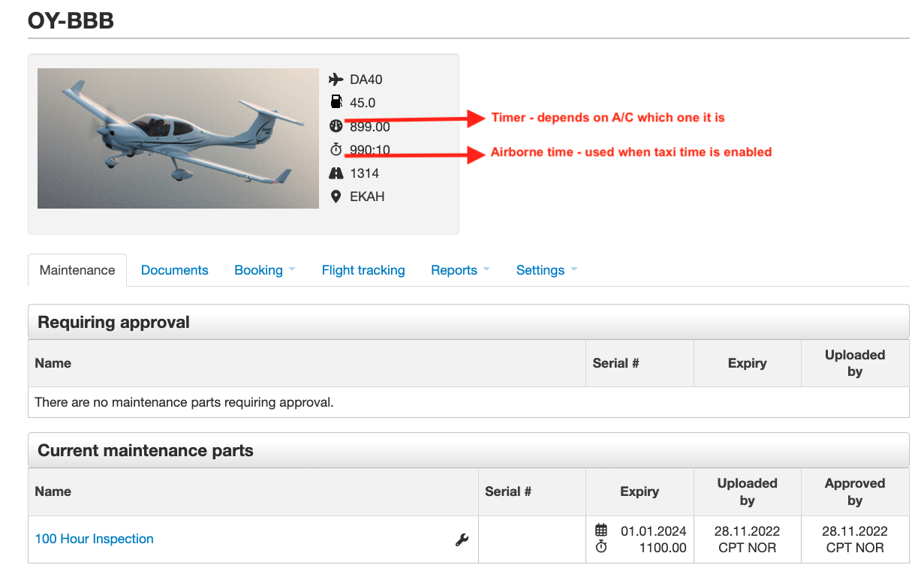Viewport: 924px width, 574px height.
Task: Click the Serial # column header in Requiring approval
Action: click(615, 362)
